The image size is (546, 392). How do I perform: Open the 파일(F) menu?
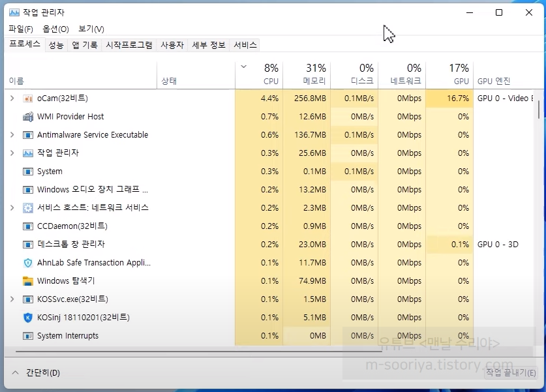(x=21, y=29)
